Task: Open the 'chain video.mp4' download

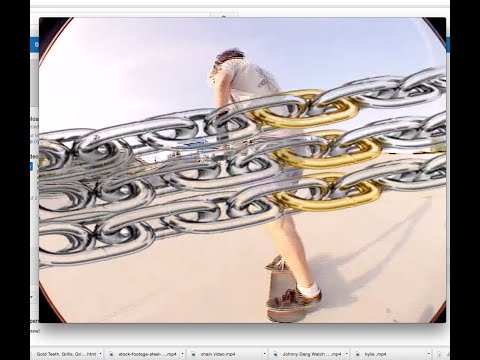Action: point(218,354)
